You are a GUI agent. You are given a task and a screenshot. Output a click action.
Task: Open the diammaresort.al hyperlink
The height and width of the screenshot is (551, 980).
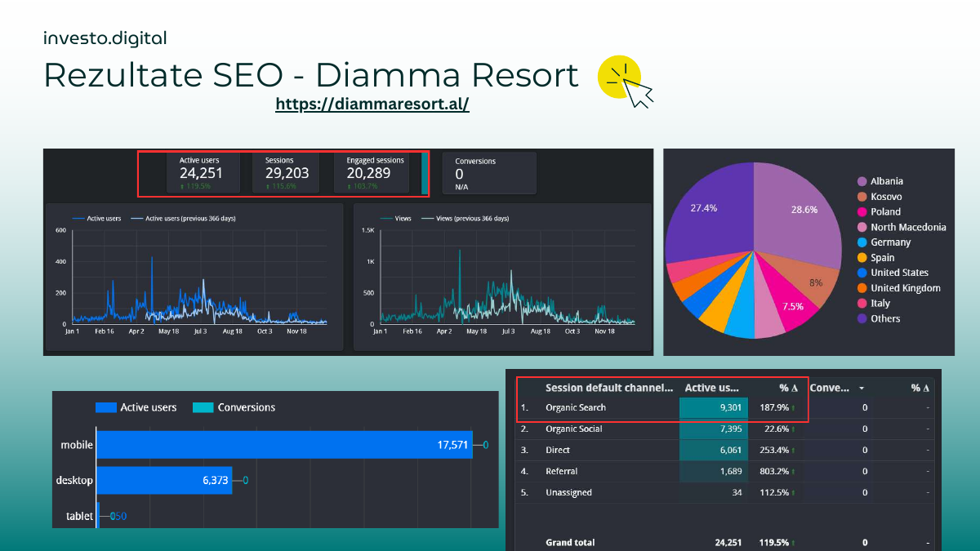372,104
